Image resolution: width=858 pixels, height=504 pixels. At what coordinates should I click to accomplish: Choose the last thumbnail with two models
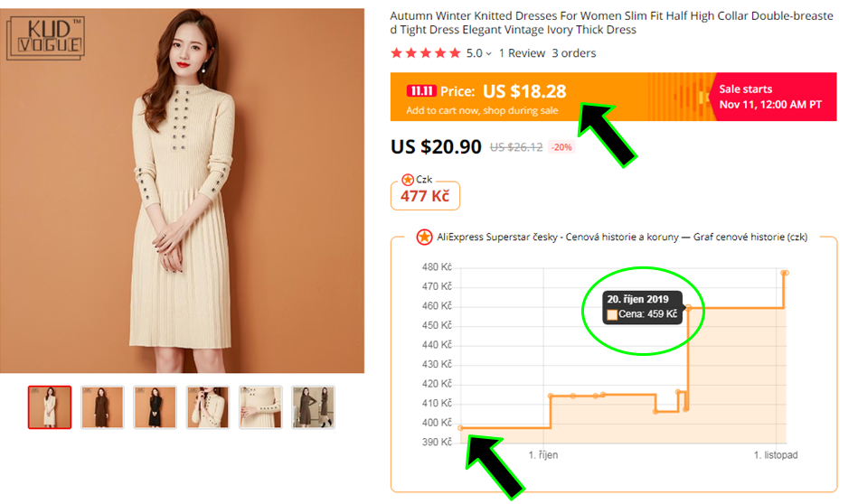click(313, 407)
